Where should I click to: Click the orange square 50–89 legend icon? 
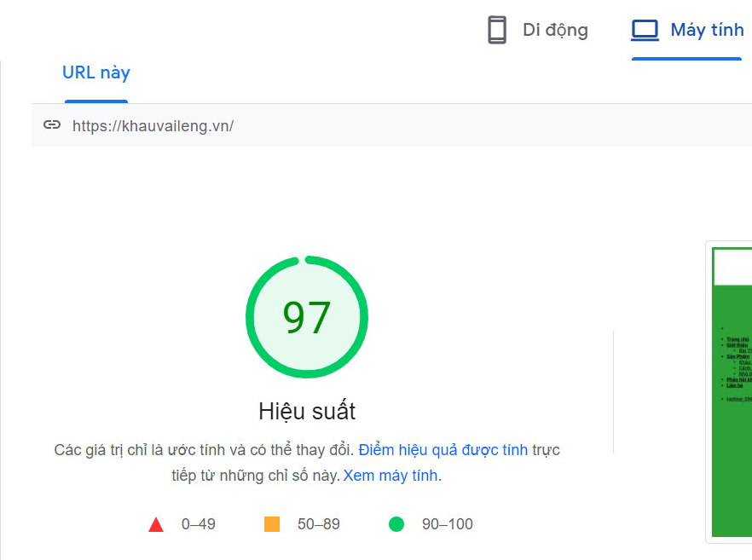[x=271, y=525]
